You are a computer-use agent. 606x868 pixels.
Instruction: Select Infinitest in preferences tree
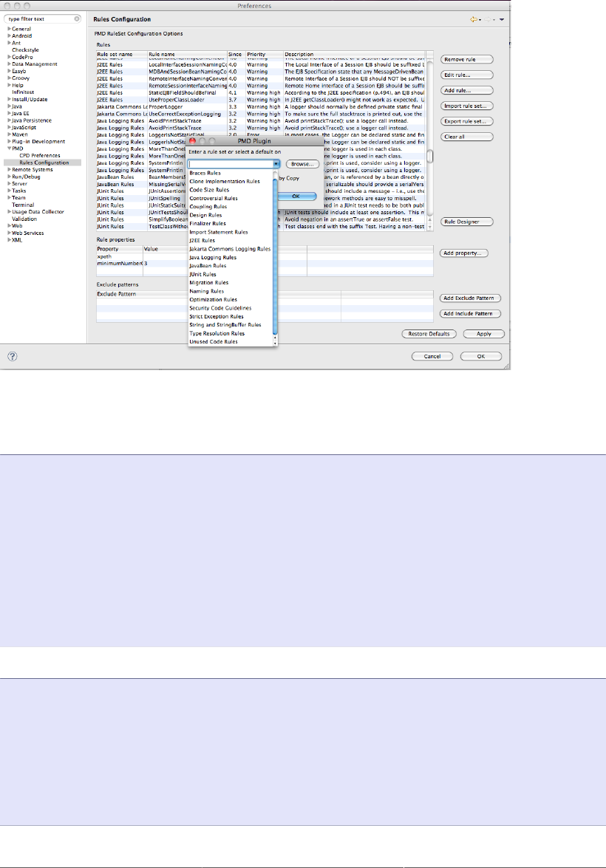(x=23, y=92)
